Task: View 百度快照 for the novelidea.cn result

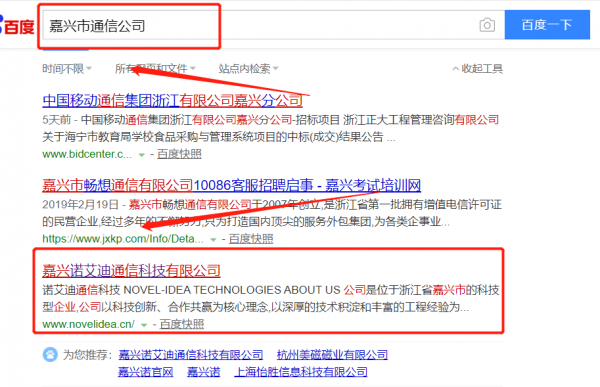Action: point(182,324)
